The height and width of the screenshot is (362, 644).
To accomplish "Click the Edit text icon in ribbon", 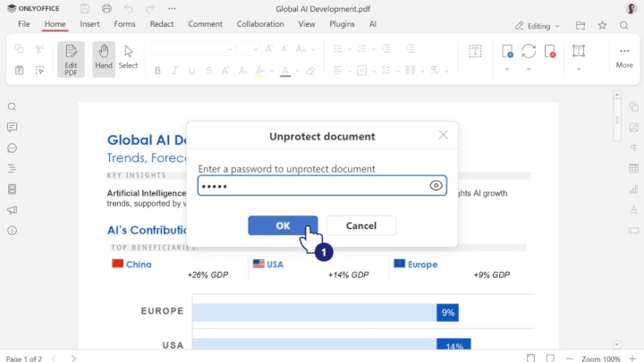I will (x=579, y=51).
